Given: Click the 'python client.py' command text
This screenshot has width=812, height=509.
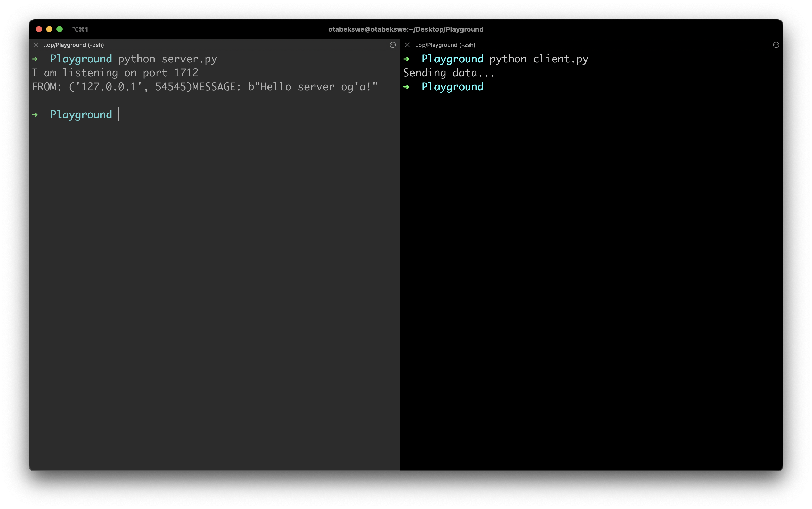Looking at the screenshot, I should click(x=539, y=59).
